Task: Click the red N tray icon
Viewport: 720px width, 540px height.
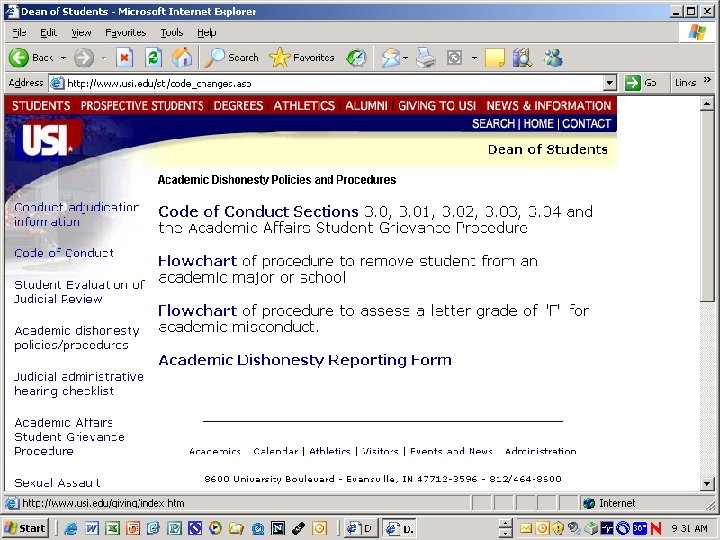Action: pos(656,529)
